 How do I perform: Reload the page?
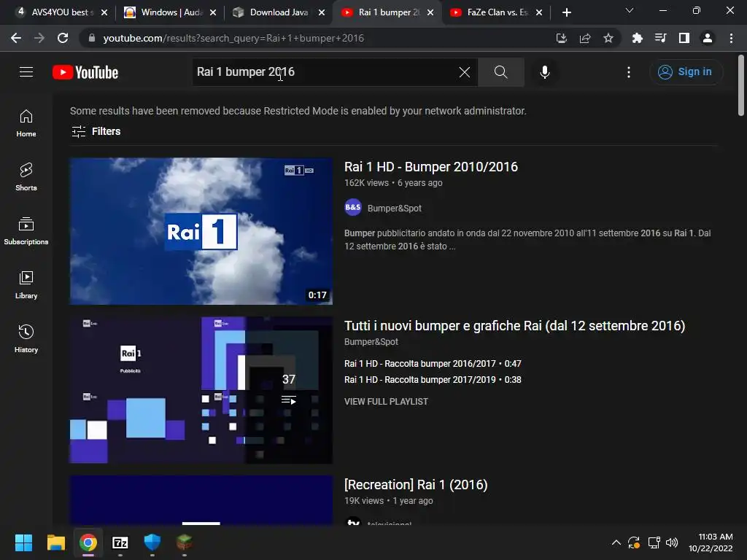(x=63, y=38)
